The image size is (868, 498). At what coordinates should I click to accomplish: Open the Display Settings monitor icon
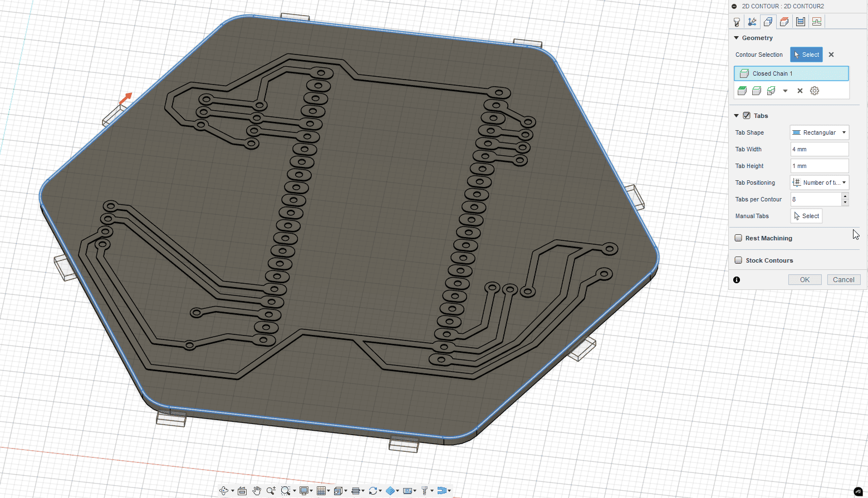304,491
